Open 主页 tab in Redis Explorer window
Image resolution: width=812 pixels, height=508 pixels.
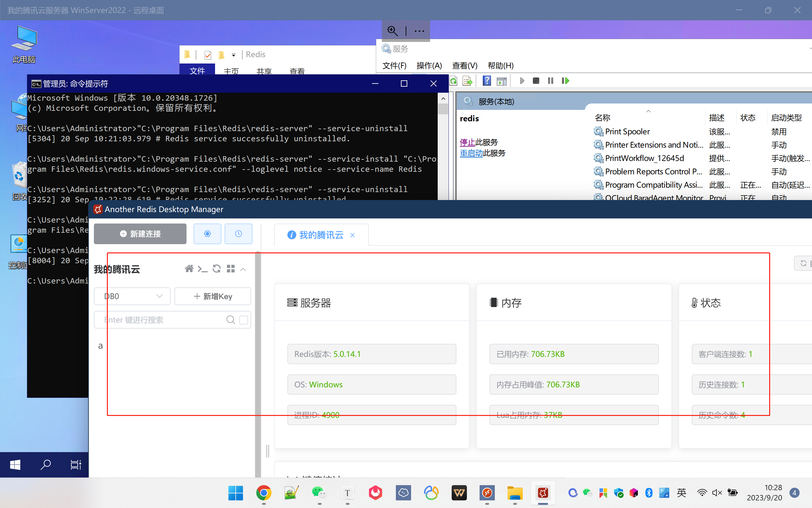[231, 70]
